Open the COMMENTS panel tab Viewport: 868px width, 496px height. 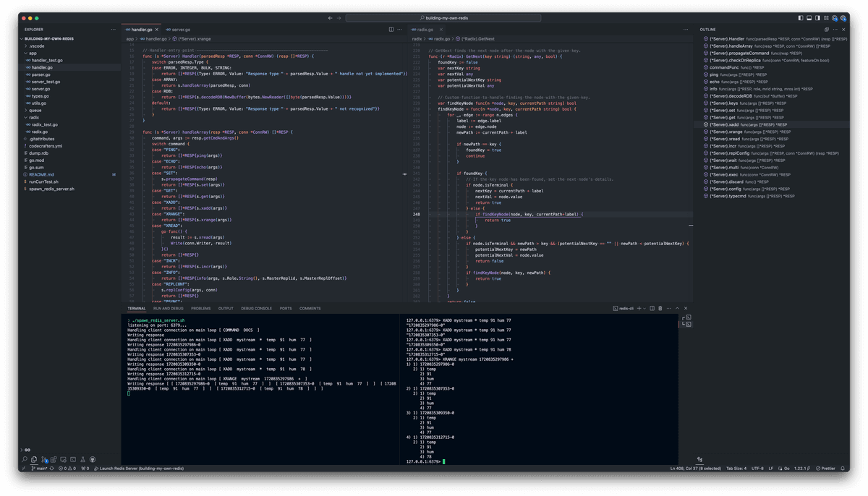(x=310, y=309)
